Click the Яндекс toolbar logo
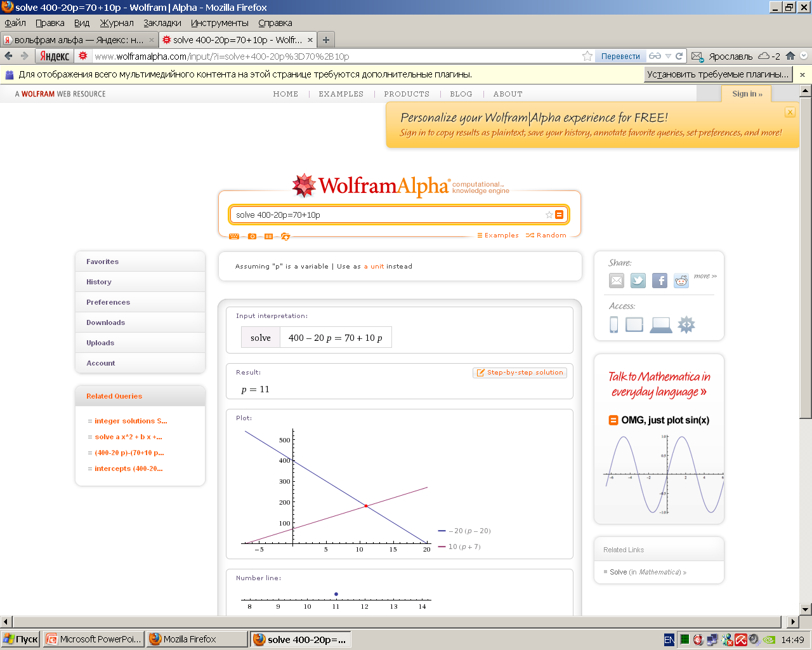This screenshot has width=812, height=650. coord(55,56)
